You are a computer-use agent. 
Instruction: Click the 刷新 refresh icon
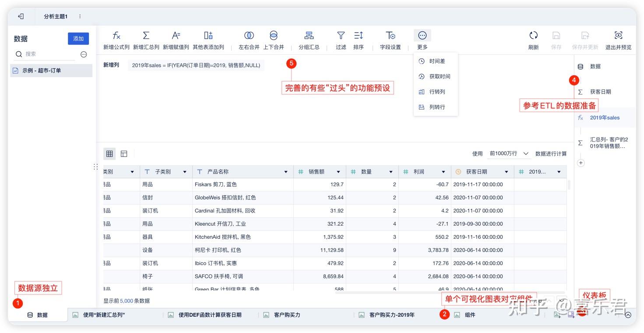534,39
